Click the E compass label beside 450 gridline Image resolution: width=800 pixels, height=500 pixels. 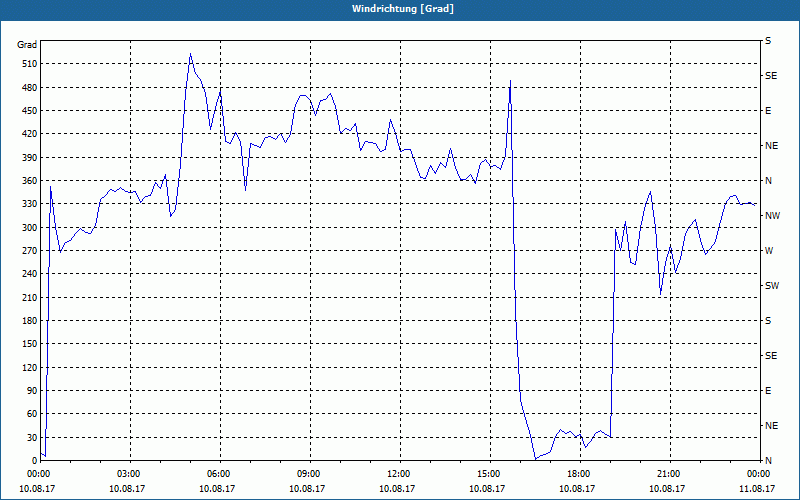point(768,111)
